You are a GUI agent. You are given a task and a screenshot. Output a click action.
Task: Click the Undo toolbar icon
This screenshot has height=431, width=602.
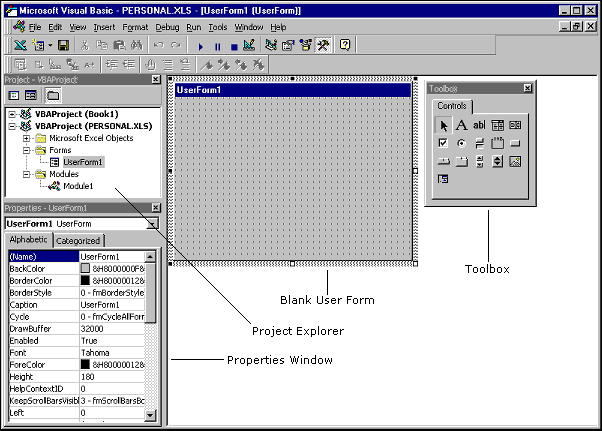(158, 45)
